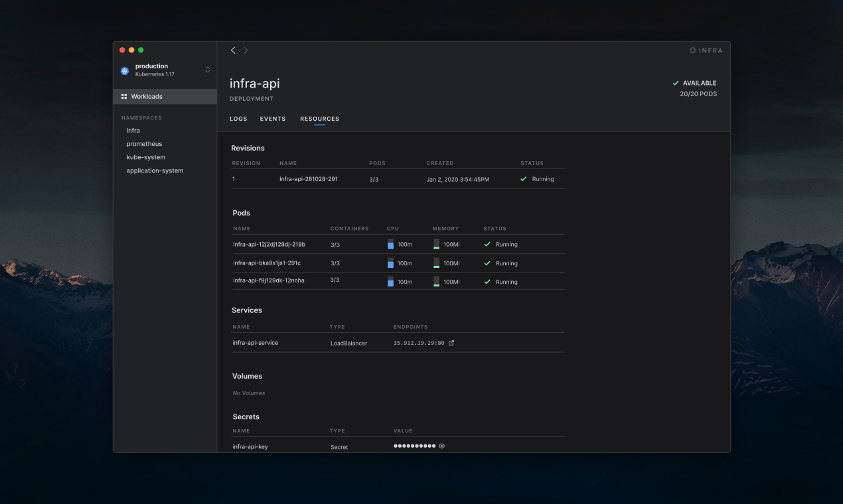843x504 pixels.
Task: Open the EVENTS tab
Action: click(272, 119)
